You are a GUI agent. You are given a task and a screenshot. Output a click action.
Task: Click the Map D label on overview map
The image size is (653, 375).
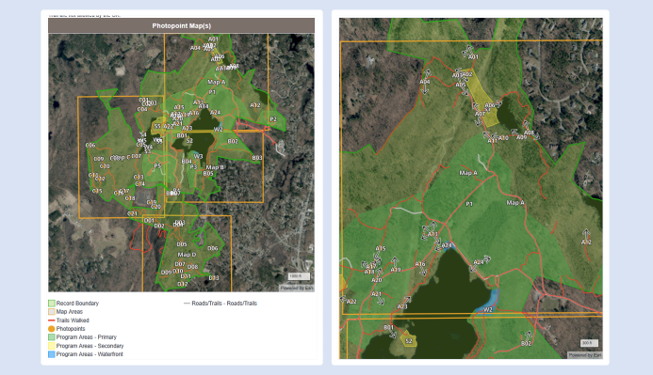click(187, 255)
